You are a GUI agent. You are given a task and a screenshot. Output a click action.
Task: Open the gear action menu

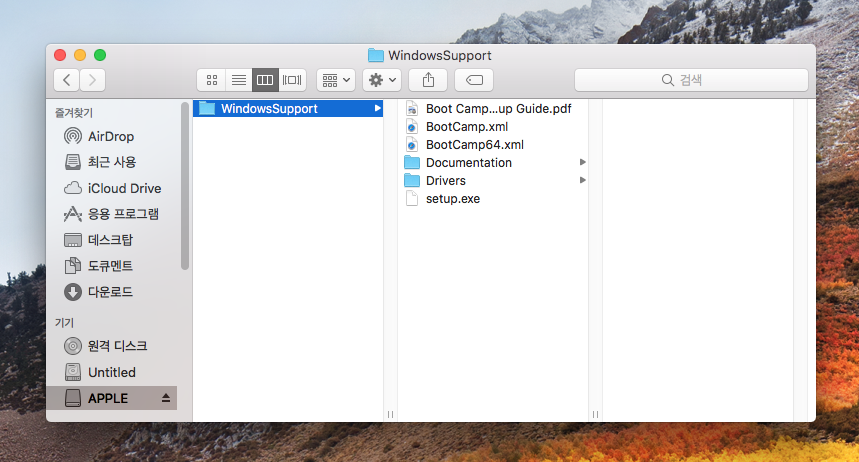point(382,80)
